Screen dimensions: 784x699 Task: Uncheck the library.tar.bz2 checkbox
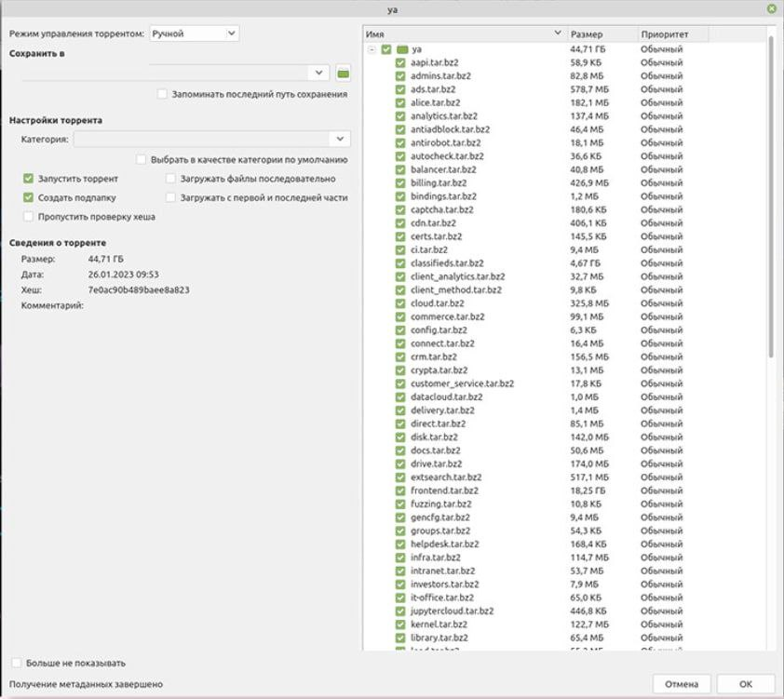point(400,638)
